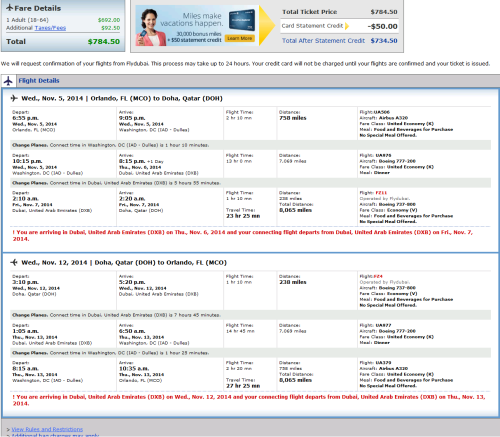Click the Miles make vacations happen banner
The width and height of the screenshot is (500, 437).
tap(197, 26)
